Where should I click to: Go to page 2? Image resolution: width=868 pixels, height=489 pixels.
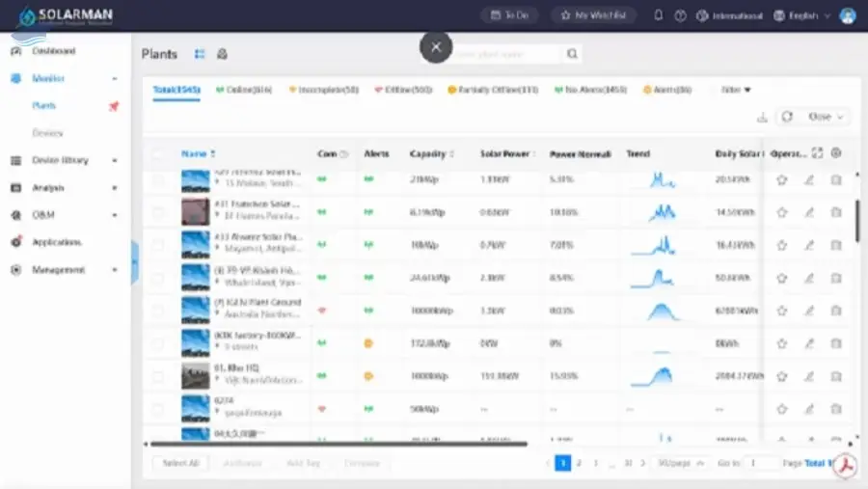pyautogui.click(x=579, y=463)
